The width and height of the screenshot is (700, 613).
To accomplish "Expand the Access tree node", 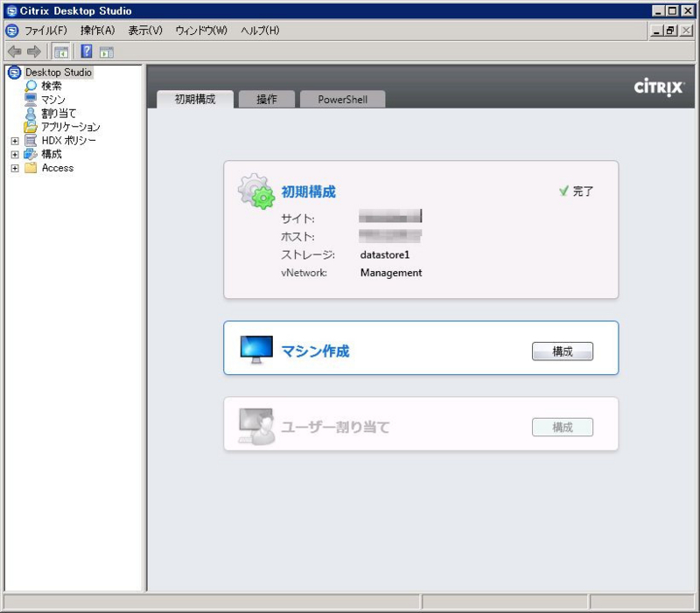I will coord(14,167).
